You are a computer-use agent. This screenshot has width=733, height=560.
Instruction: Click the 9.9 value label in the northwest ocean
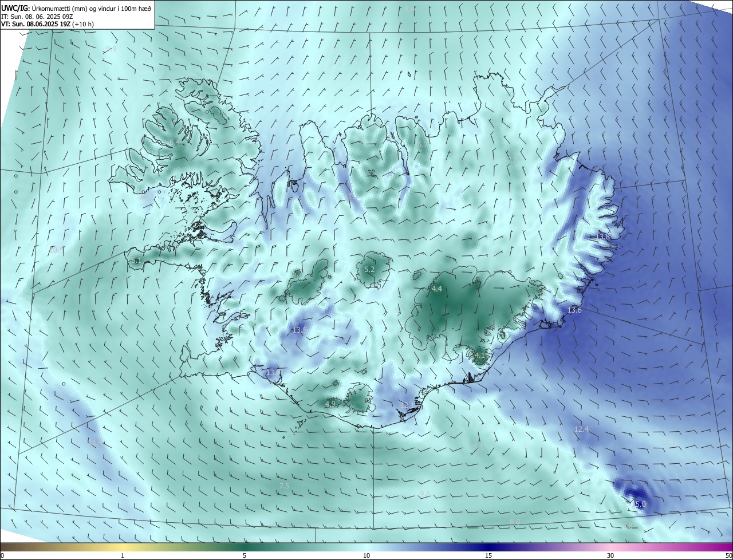[x=111, y=49]
